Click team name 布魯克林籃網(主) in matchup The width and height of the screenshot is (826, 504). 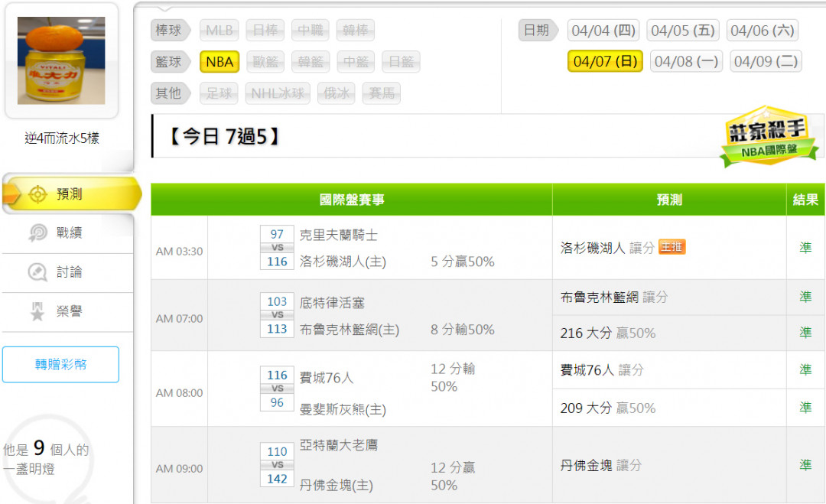pyautogui.click(x=350, y=330)
